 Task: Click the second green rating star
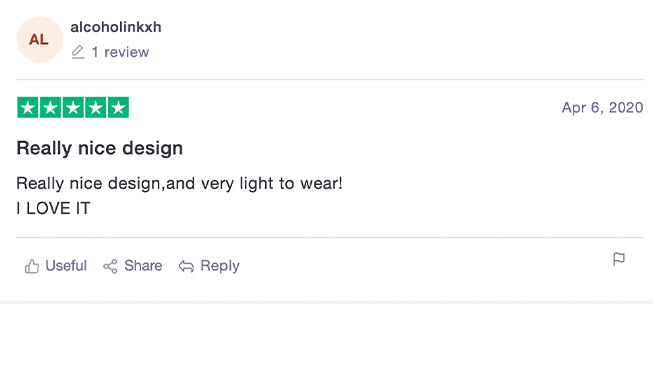[50, 107]
